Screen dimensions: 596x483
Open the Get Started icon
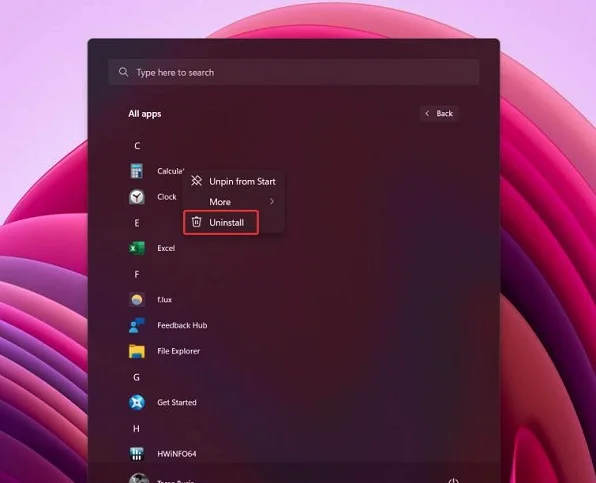click(x=136, y=402)
